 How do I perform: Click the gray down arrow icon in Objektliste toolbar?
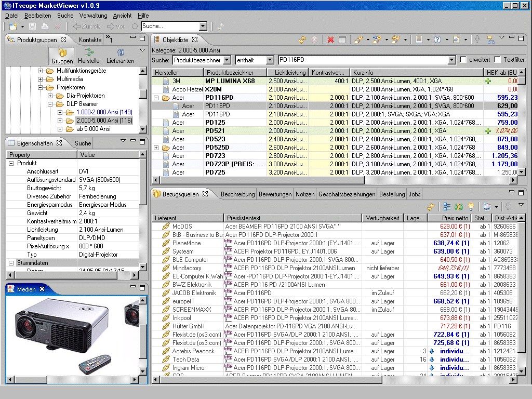[x=477, y=39]
